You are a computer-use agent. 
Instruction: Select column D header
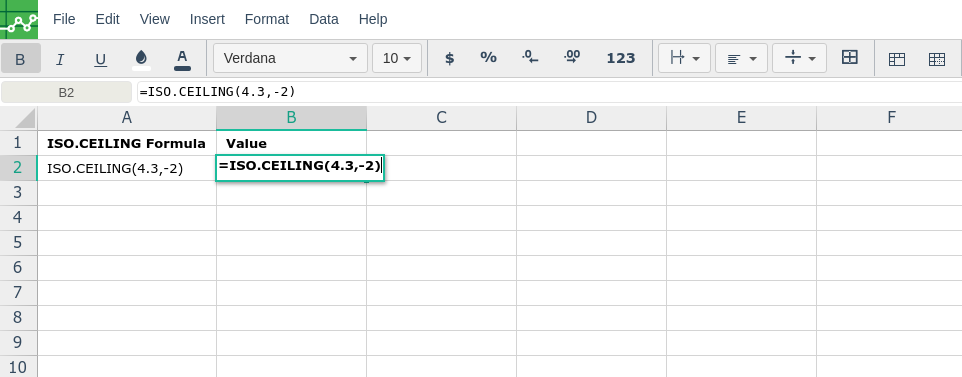[591, 118]
